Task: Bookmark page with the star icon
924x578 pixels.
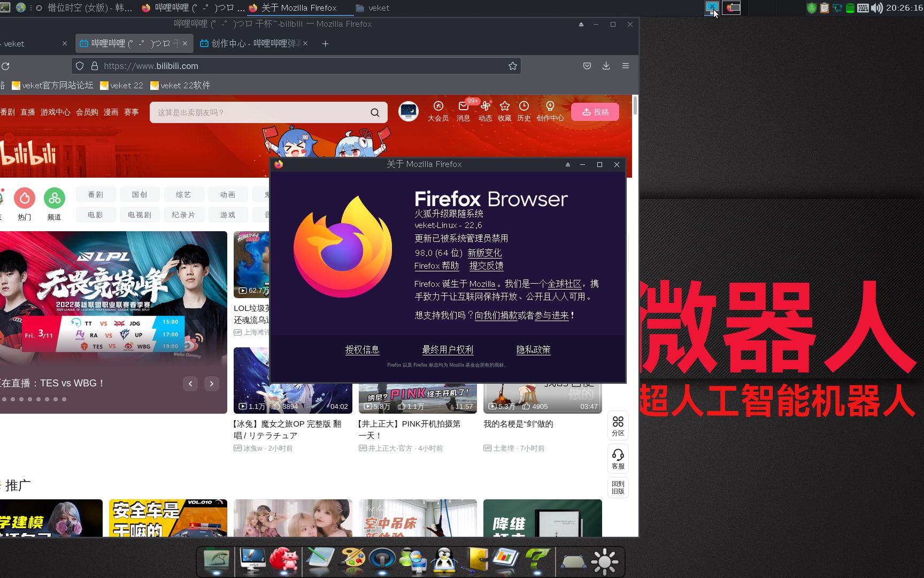Action: 512,66
